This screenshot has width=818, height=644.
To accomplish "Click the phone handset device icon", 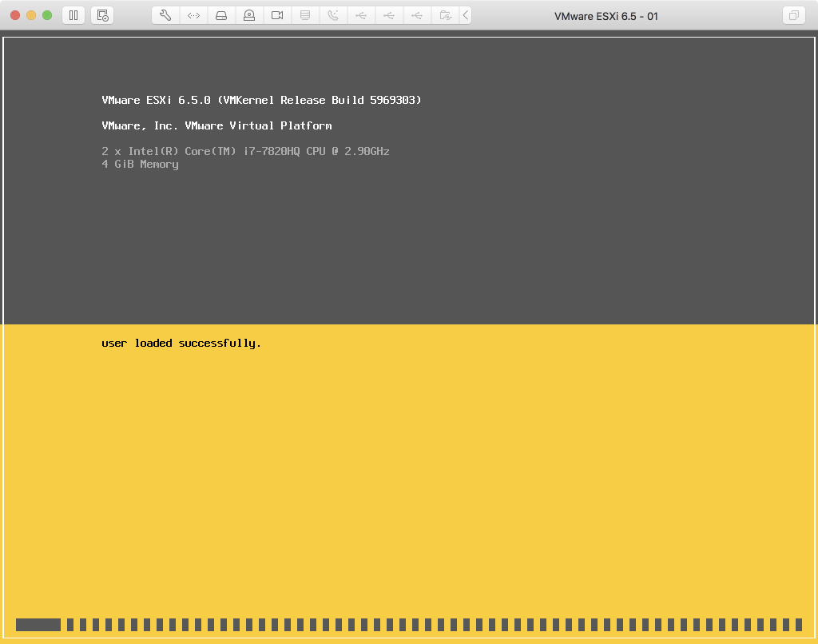I will pyautogui.click(x=333, y=15).
